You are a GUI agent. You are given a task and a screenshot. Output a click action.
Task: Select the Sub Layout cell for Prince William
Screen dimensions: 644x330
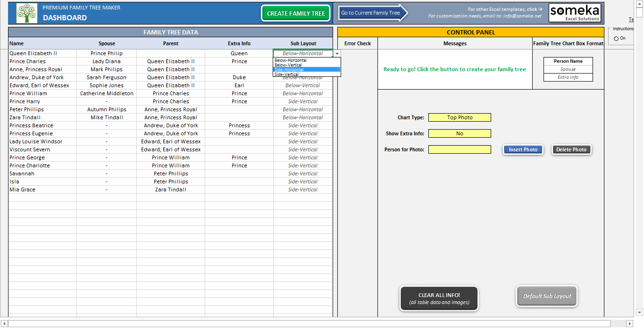(x=303, y=93)
